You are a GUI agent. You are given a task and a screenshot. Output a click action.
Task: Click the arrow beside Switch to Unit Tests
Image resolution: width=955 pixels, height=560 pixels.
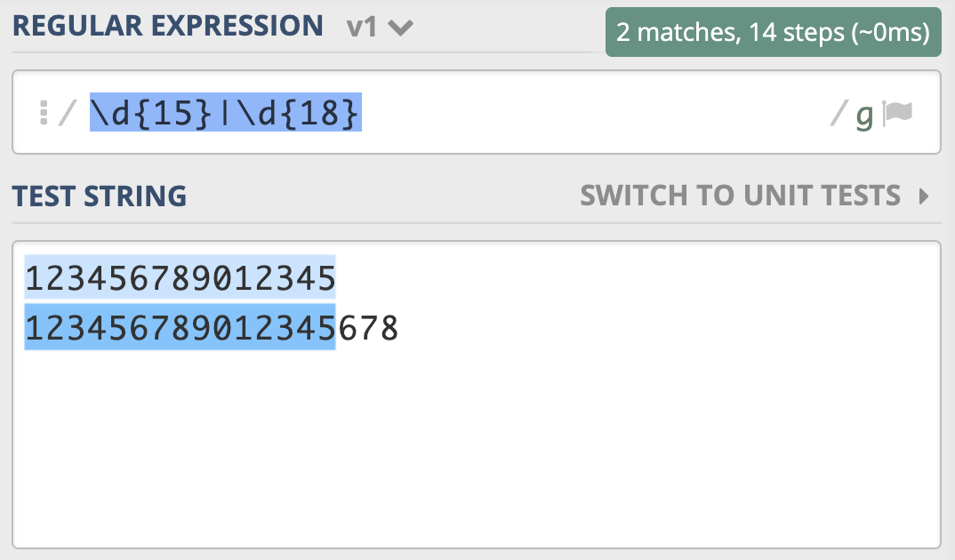(924, 196)
